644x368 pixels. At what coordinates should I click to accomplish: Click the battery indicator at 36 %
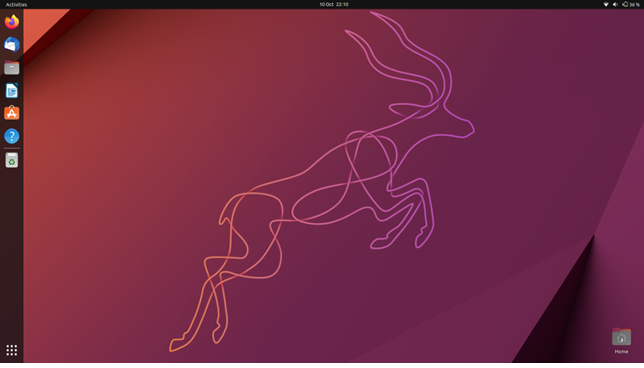631,5
